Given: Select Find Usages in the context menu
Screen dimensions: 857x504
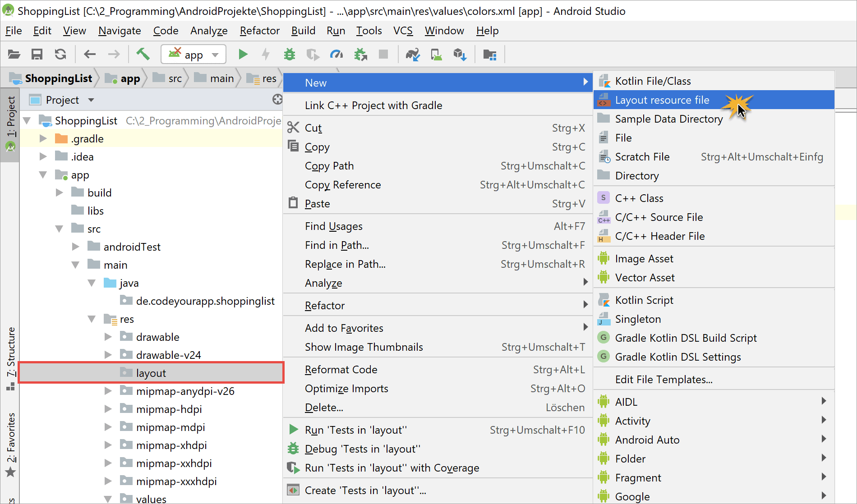Looking at the screenshot, I should (438, 226).
